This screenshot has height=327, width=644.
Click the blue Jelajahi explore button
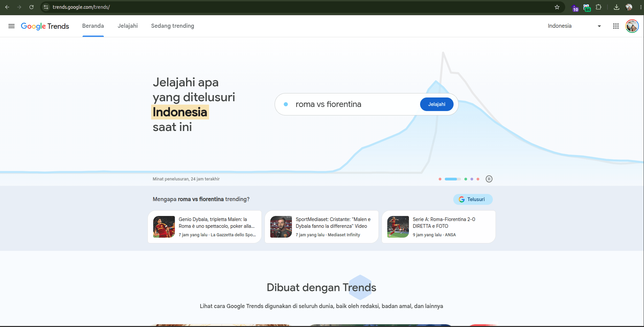pyautogui.click(x=437, y=104)
